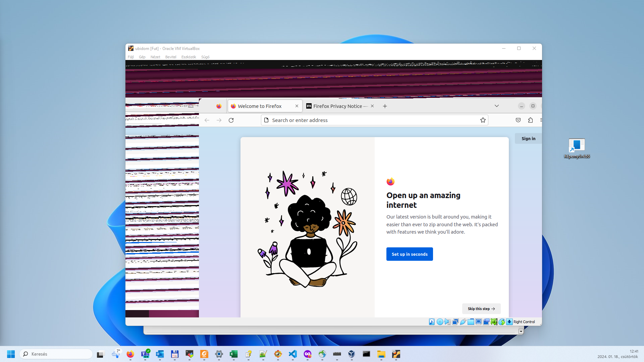Bookmark page with the star icon
The height and width of the screenshot is (362, 644).
(x=483, y=120)
